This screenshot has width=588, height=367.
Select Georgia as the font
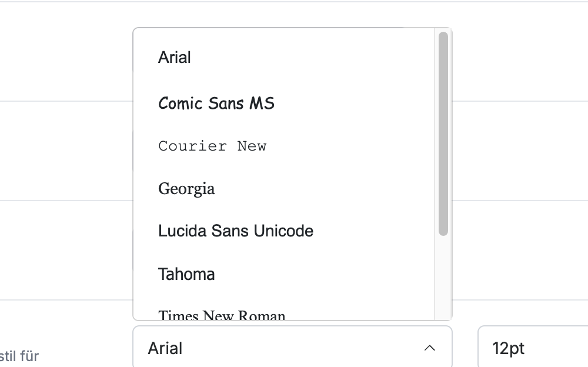click(x=284, y=189)
